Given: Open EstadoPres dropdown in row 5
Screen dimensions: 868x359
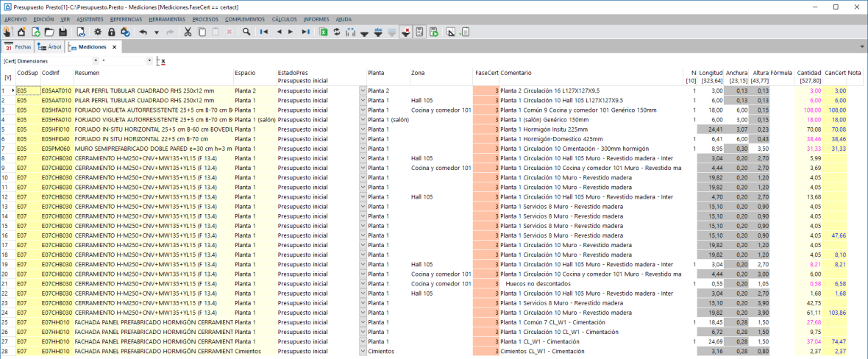Looking at the screenshot, I should 363,129.
